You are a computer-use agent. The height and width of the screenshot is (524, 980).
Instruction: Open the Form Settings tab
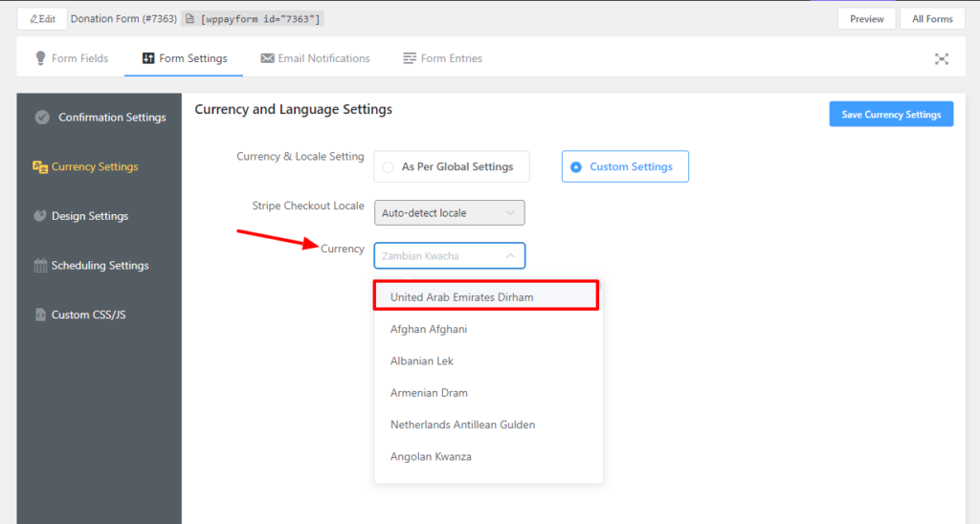point(184,58)
